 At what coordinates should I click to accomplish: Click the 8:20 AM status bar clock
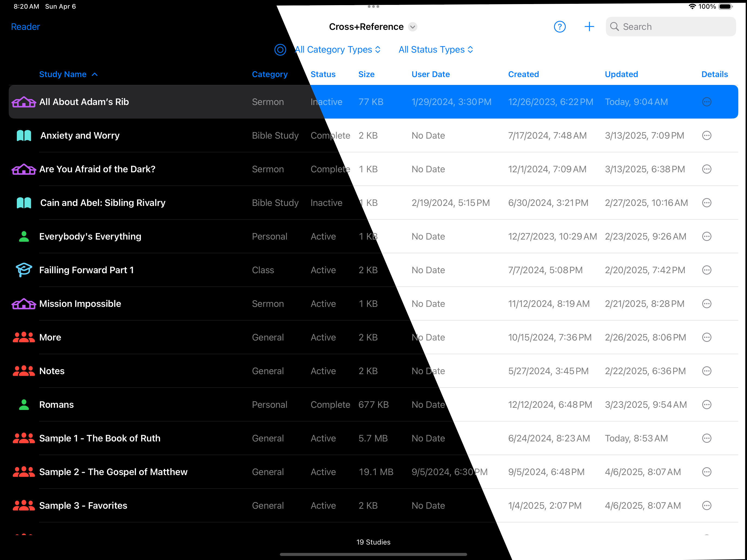(x=26, y=7)
